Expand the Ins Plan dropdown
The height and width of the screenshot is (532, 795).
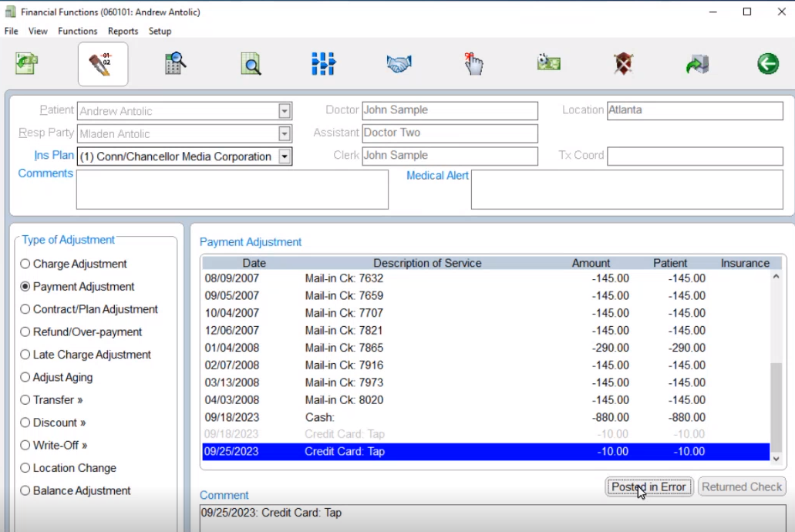coord(285,157)
